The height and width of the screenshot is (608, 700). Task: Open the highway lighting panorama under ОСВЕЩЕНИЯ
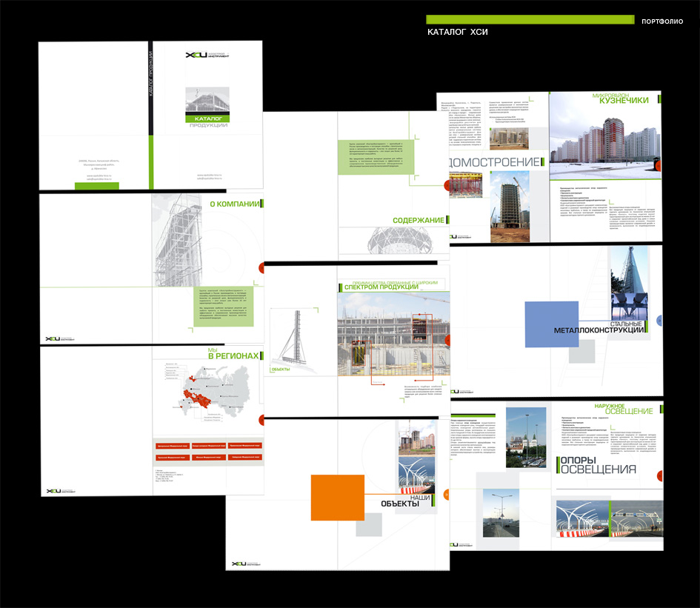coord(610,518)
